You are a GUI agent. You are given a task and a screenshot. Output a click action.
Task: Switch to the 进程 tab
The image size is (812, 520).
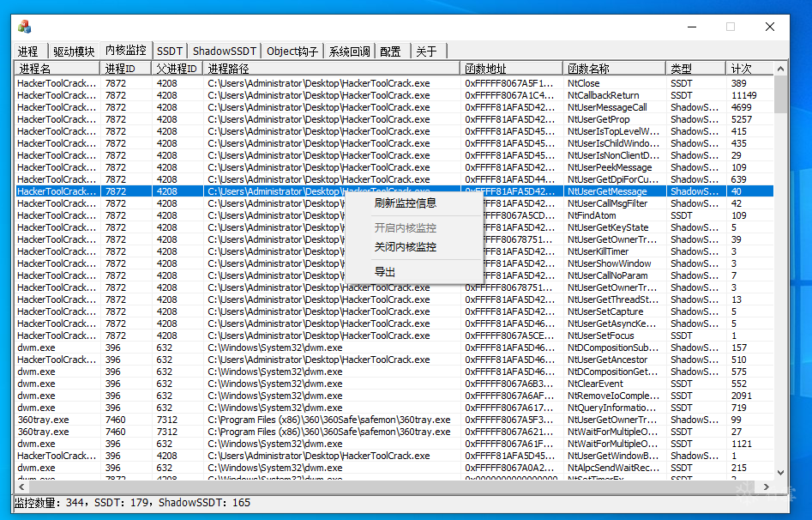(x=28, y=51)
